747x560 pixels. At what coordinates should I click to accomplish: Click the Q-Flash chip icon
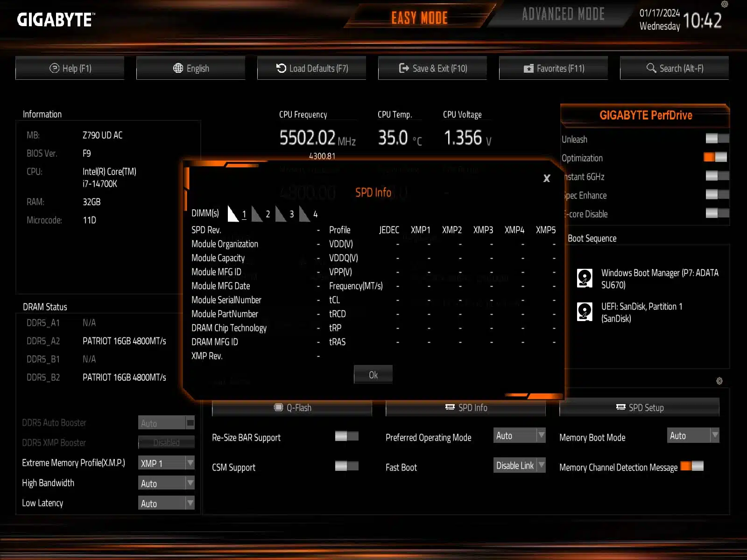[x=279, y=407]
